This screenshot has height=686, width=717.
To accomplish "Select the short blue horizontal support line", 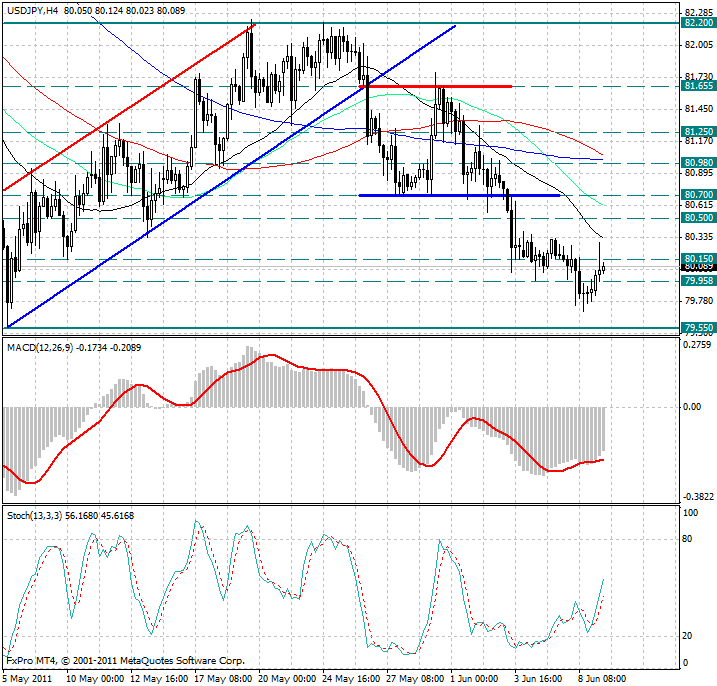I will [x=458, y=195].
